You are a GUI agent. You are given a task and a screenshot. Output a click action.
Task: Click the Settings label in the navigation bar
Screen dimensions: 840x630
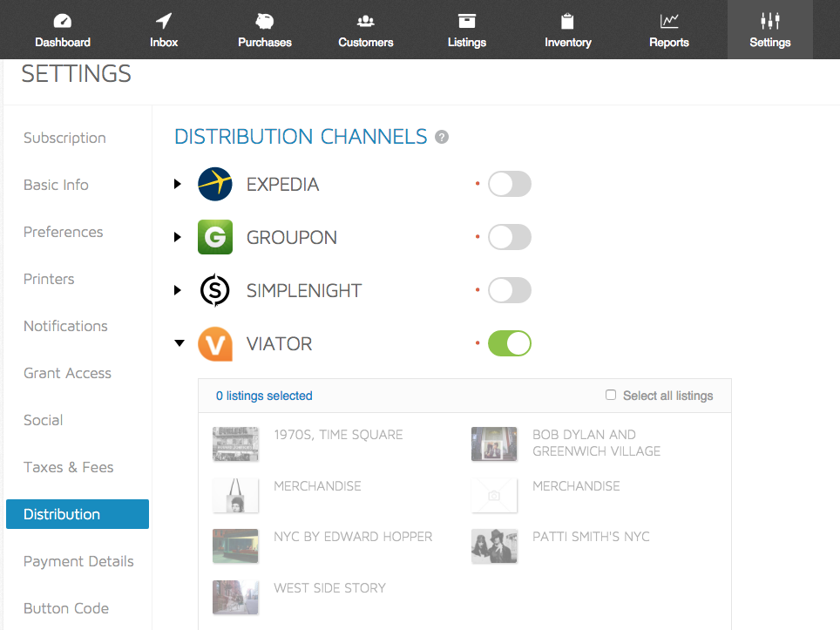(769, 43)
